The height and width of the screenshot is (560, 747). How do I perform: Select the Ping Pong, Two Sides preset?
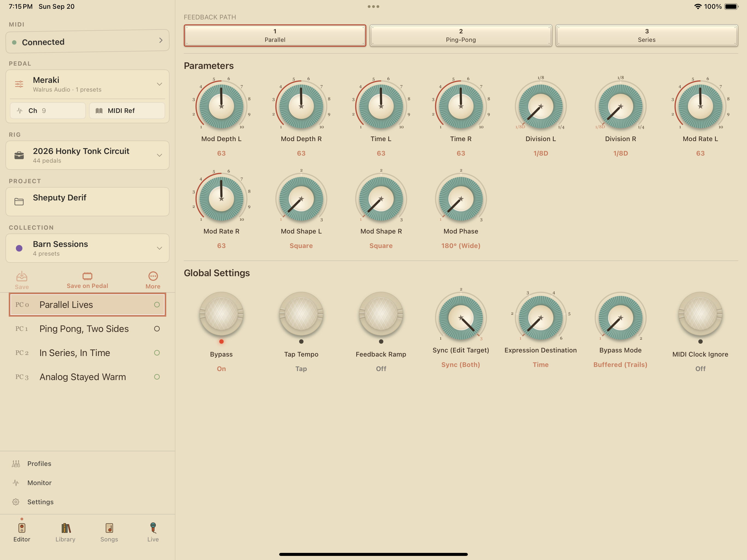(x=87, y=329)
